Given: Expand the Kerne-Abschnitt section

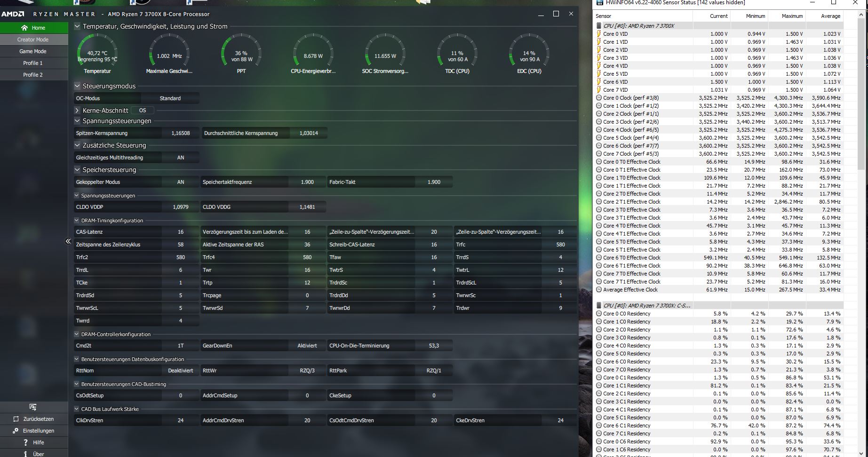Looking at the screenshot, I should click(77, 110).
